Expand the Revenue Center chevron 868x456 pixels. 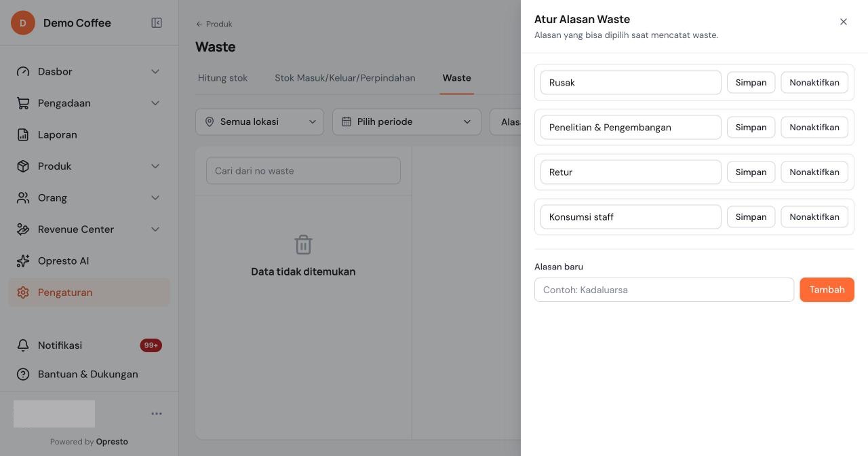click(155, 229)
